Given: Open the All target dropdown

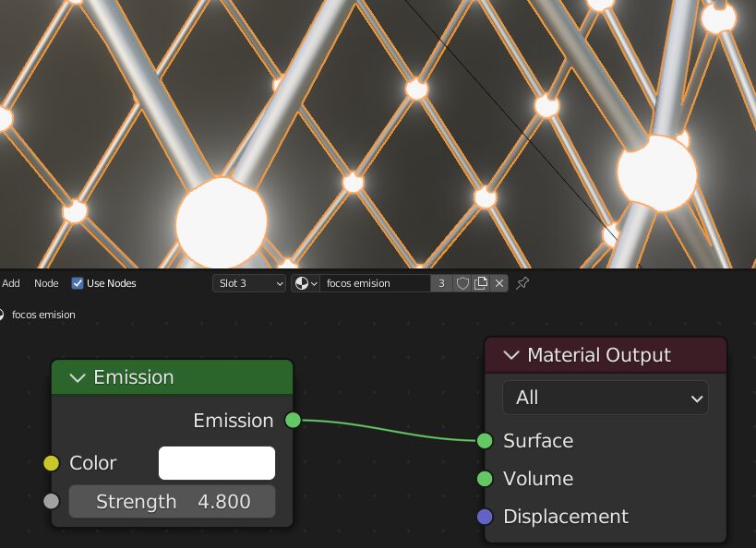Looking at the screenshot, I should point(605,398).
